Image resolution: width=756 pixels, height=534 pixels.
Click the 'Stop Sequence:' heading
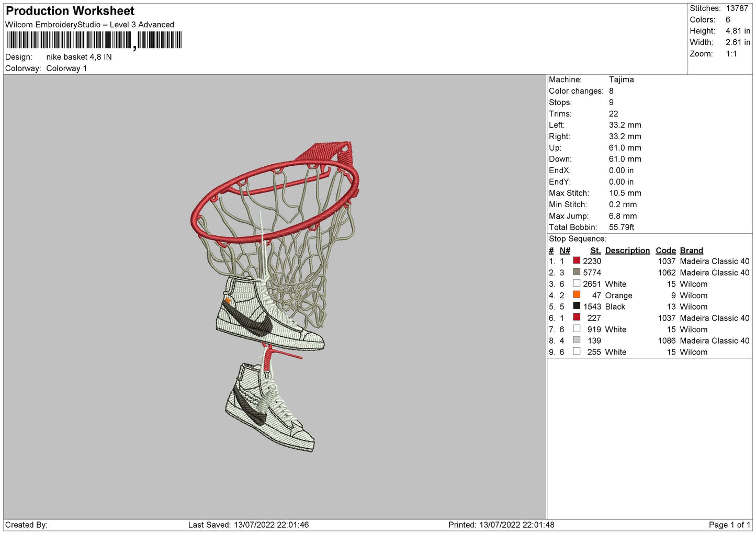point(577,239)
